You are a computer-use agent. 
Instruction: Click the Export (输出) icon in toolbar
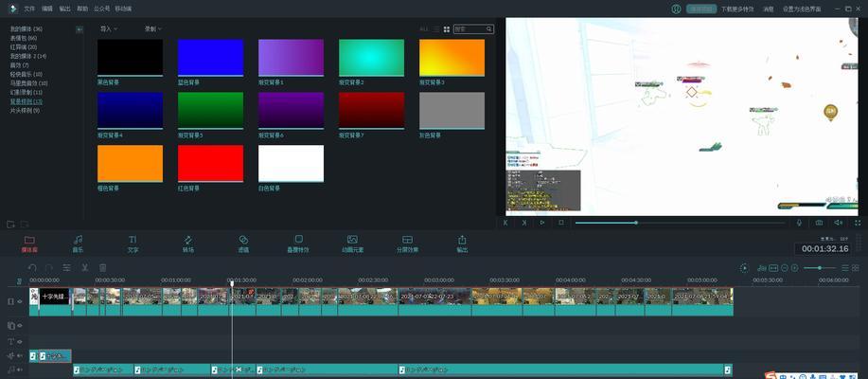coord(462,244)
